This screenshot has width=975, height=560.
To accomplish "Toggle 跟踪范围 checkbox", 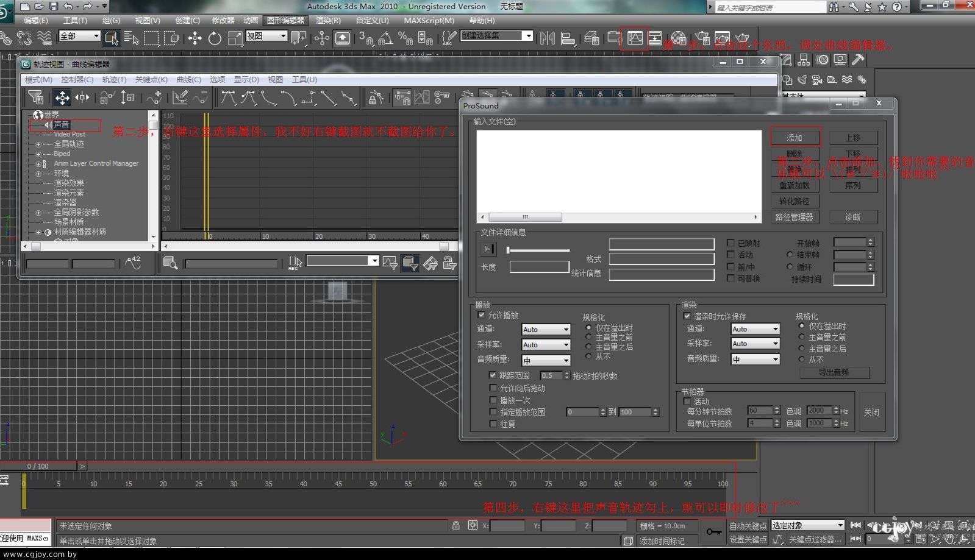I will (493, 375).
